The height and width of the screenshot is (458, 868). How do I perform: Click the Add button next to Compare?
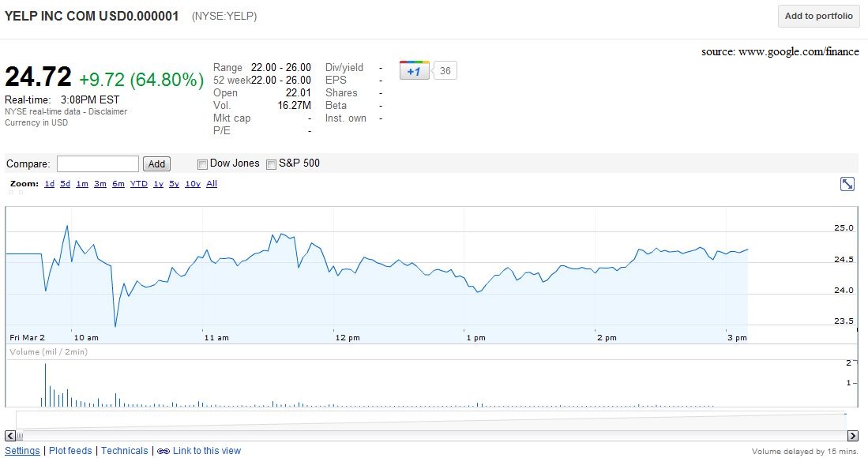click(156, 163)
